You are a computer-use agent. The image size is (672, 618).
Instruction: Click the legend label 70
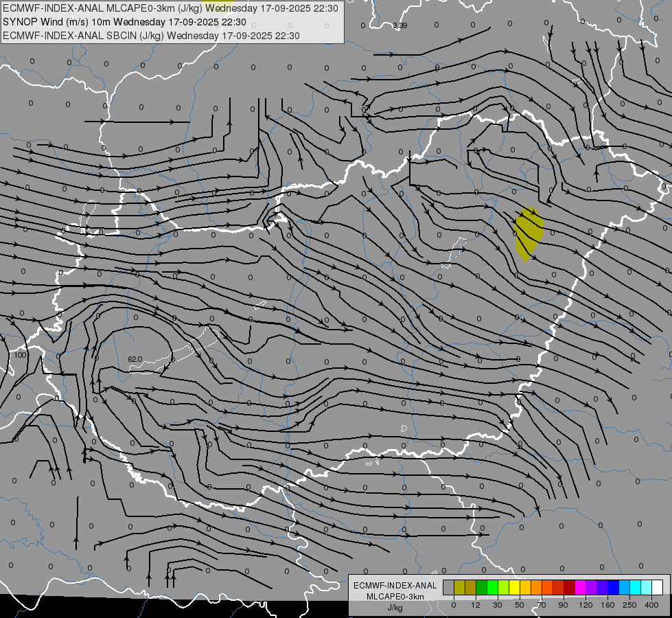tap(542, 605)
